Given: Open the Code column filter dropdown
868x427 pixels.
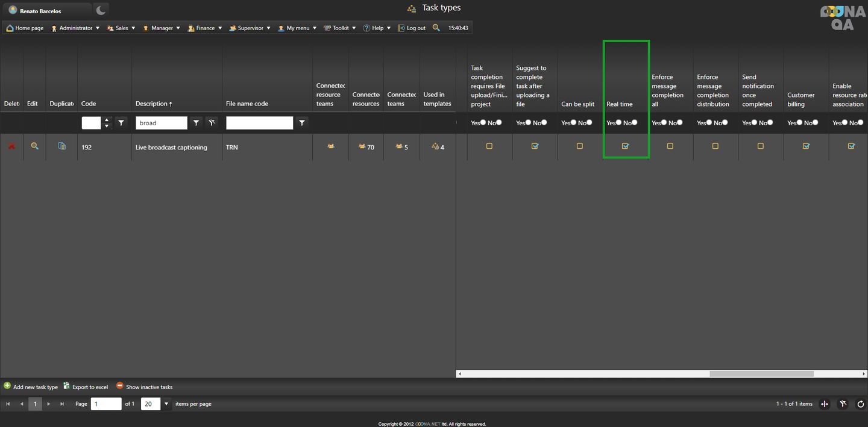Looking at the screenshot, I should [121, 123].
